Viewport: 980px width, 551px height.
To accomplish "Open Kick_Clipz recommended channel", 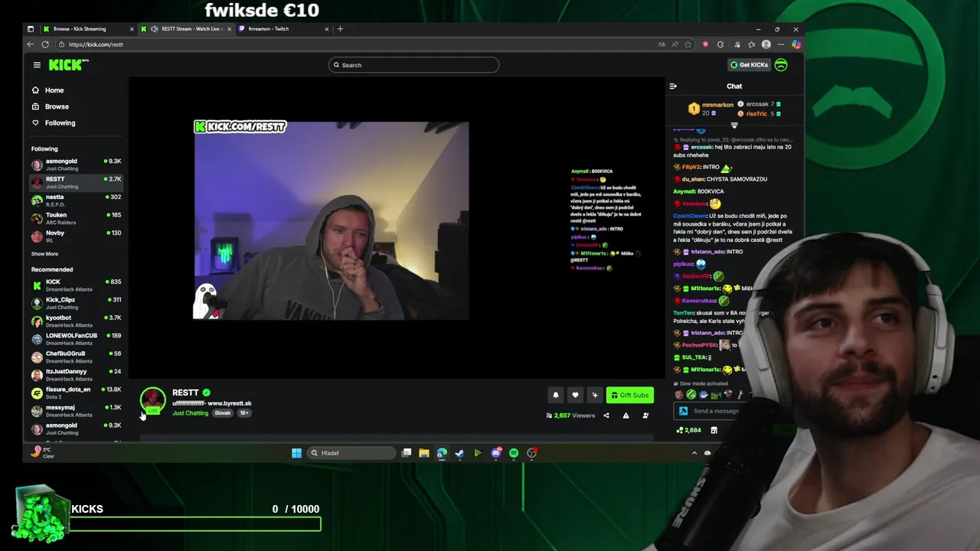I will pyautogui.click(x=76, y=303).
